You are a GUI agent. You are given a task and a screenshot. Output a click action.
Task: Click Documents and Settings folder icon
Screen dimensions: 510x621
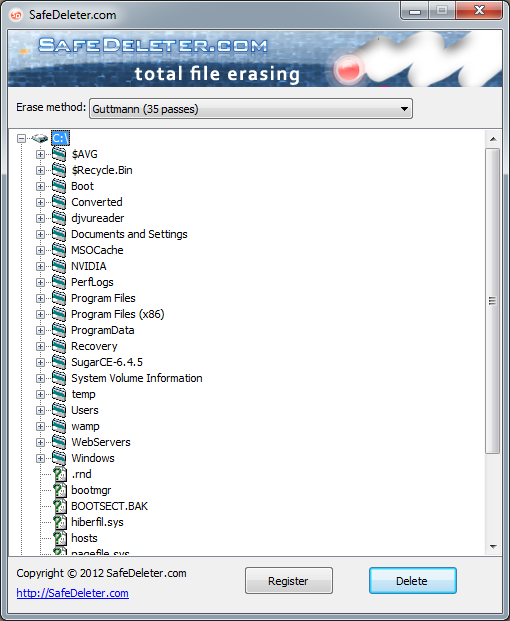(x=59, y=234)
